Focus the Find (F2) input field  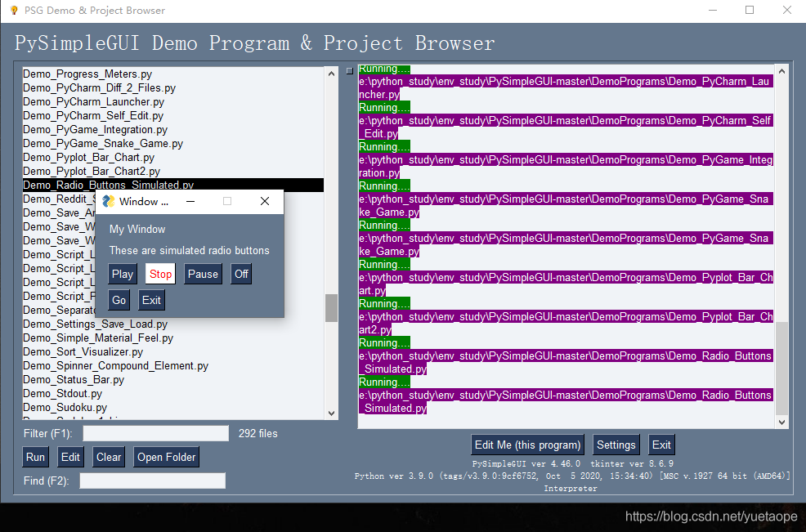[x=152, y=481]
